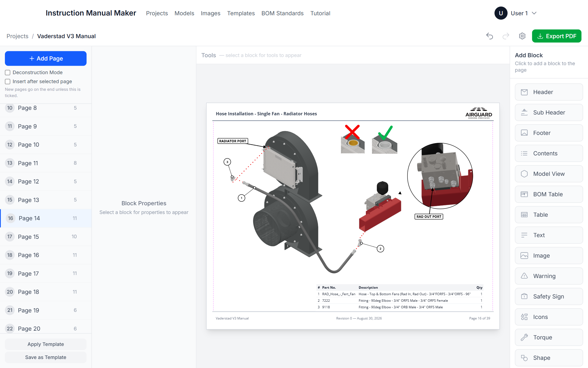Click the User 1 avatar circle
The height and width of the screenshot is (368, 588).
[501, 13]
